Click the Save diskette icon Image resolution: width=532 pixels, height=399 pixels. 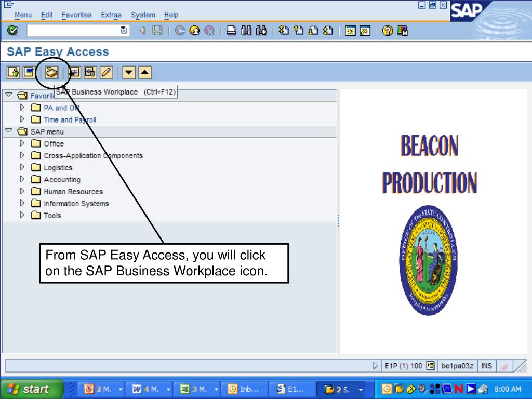click(x=157, y=31)
